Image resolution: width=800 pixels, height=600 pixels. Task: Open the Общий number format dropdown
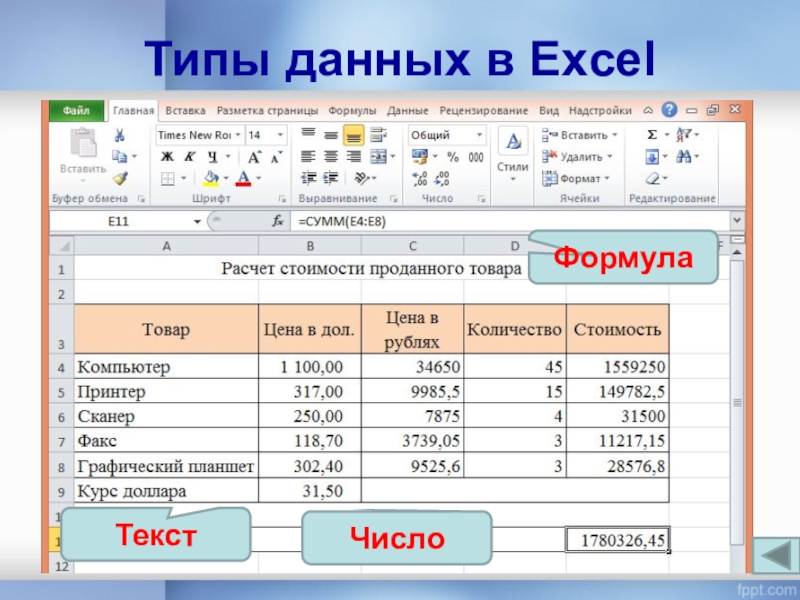479,135
